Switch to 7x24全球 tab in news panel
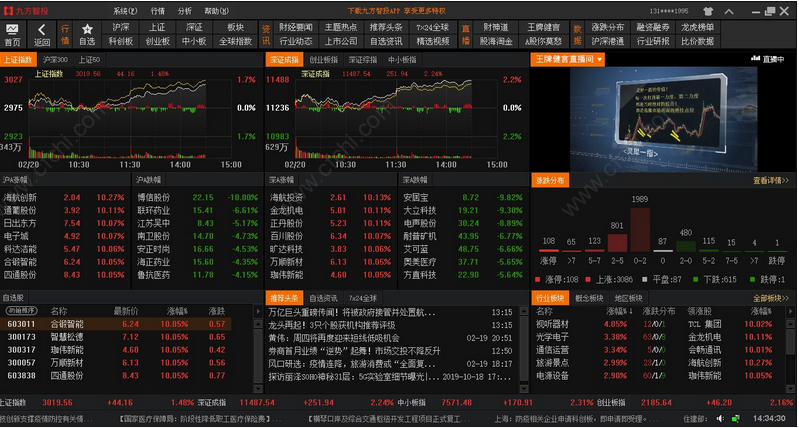 [x=363, y=298]
